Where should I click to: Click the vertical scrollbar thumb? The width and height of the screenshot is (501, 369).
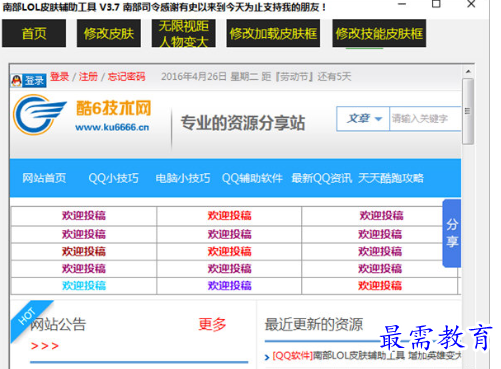pos(468,111)
